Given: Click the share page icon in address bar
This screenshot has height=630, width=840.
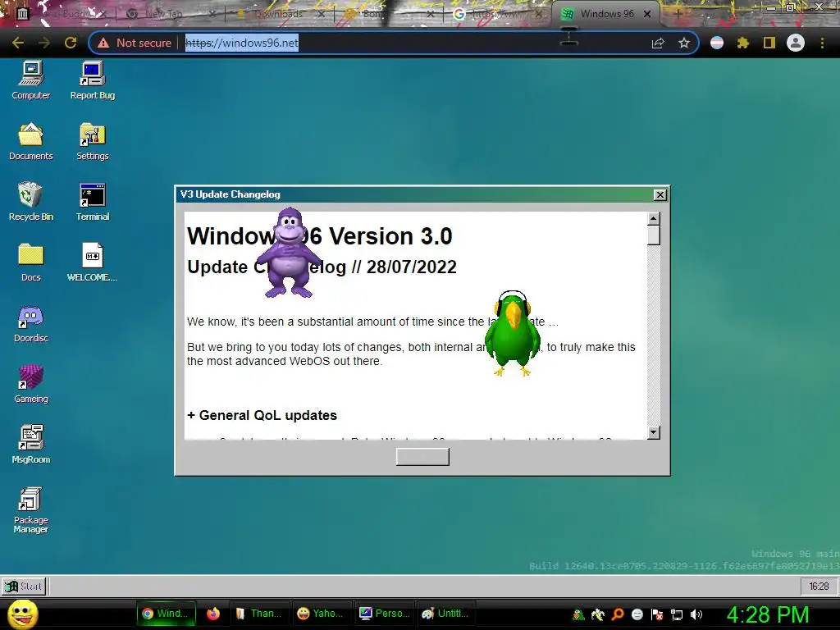Looking at the screenshot, I should pos(658,43).
